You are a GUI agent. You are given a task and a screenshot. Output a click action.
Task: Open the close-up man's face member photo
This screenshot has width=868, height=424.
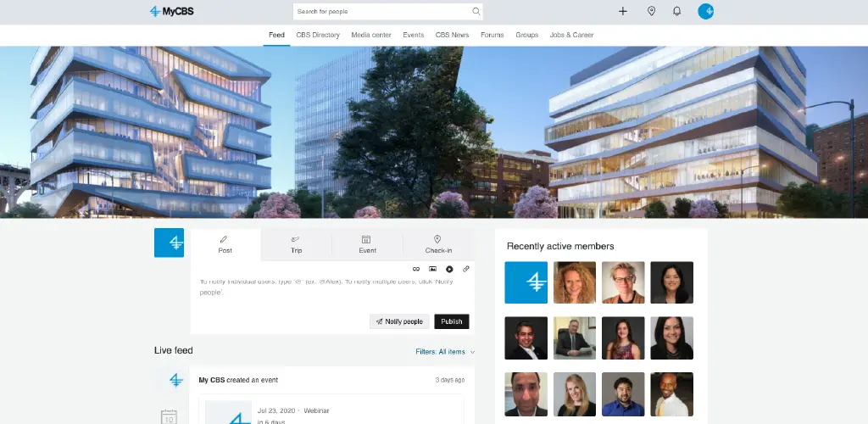526,394
